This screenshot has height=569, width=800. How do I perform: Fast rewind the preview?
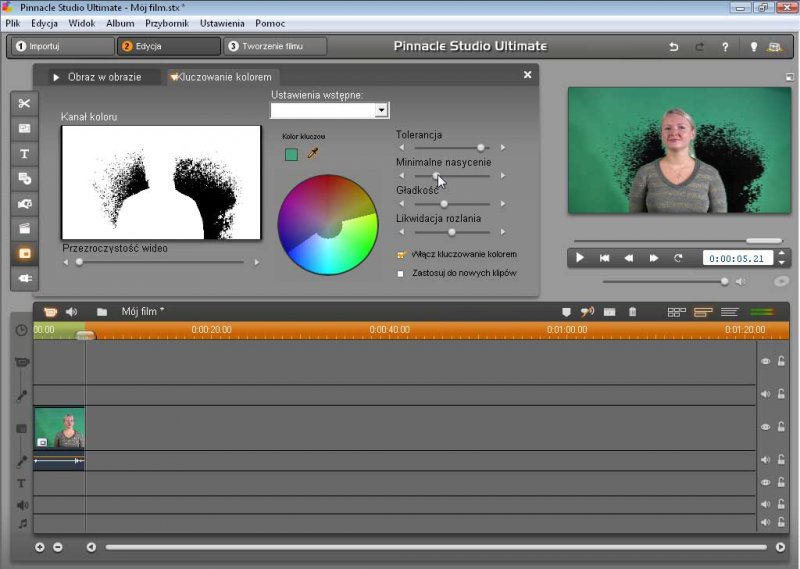pos(629,258)
